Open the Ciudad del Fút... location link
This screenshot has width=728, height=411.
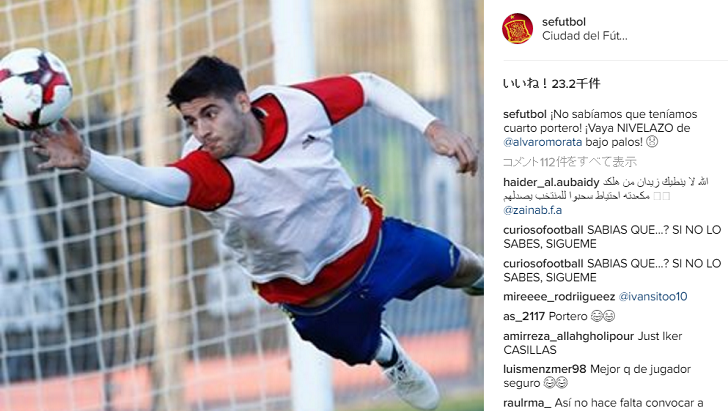(585, 36)
